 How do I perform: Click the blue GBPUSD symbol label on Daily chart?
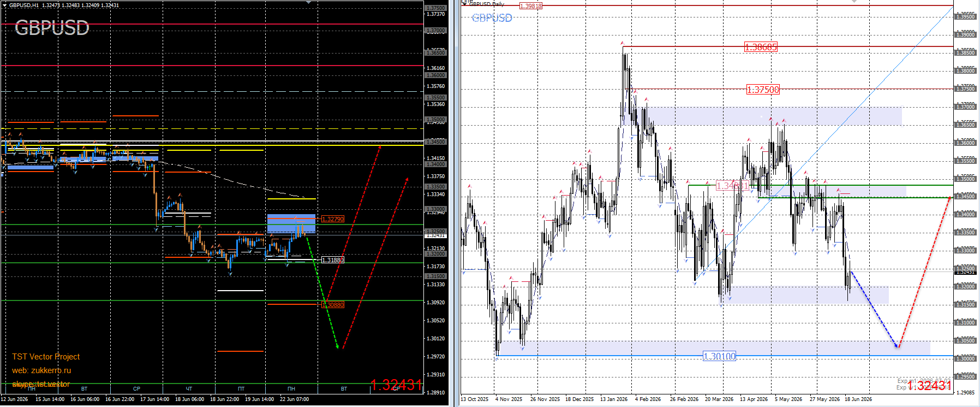tap(492, 18)
